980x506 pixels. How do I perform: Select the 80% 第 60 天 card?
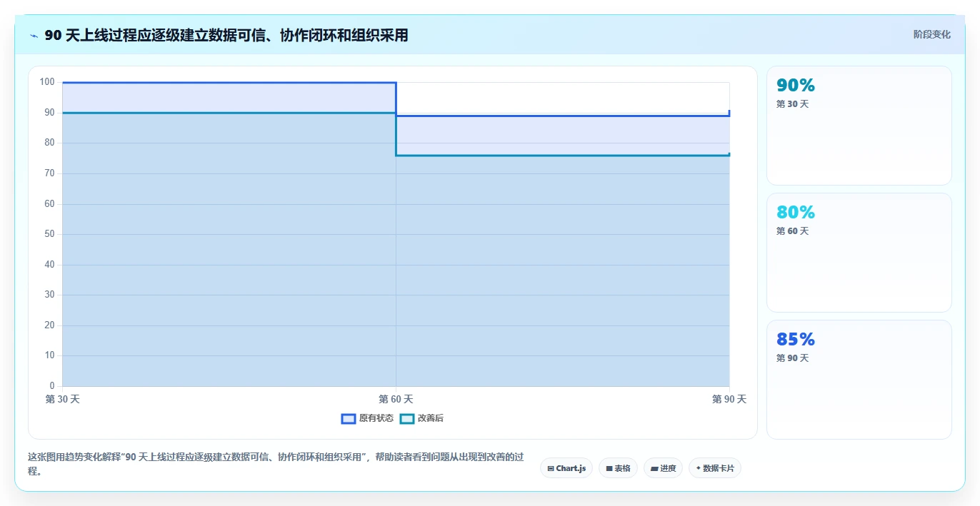[859, 253]
